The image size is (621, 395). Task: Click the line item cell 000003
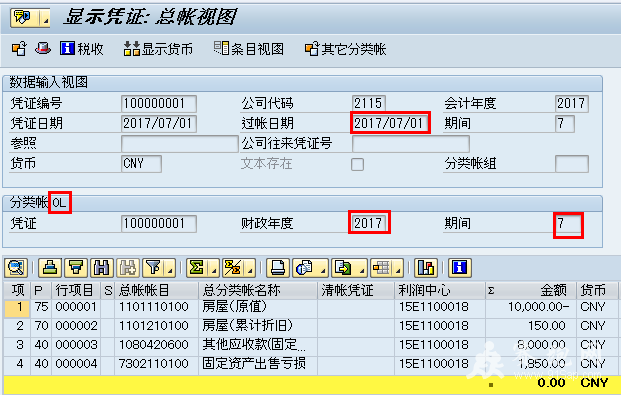pyautogui.click(x=76, y=345)
